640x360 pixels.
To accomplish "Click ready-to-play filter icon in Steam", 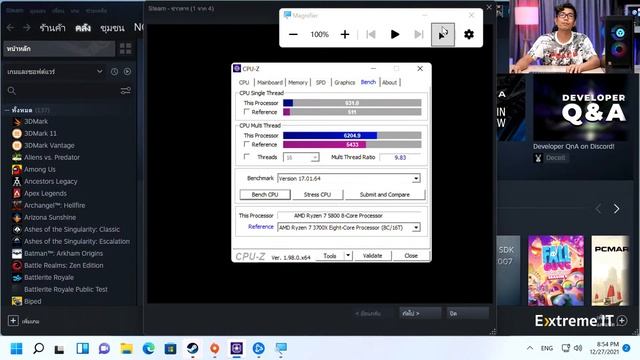I will pos(127,71).
